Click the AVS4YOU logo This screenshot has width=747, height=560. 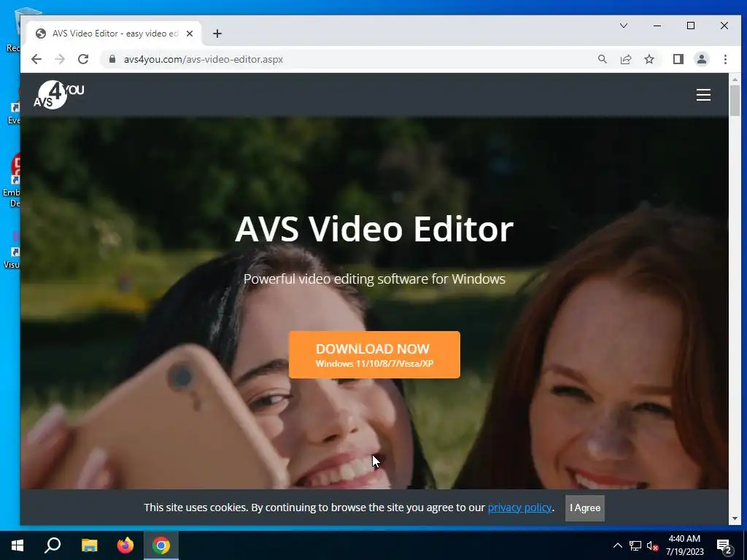(58, 95)
